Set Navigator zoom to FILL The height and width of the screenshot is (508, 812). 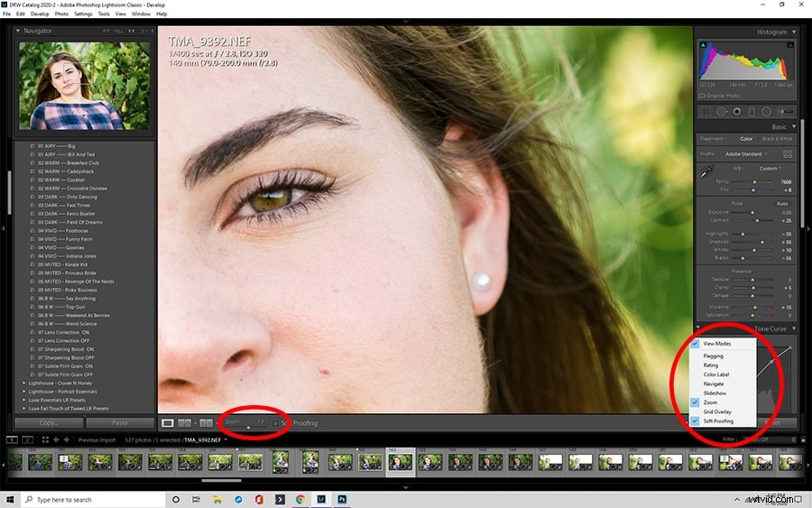pyautogui.click(x=118, y=31)
